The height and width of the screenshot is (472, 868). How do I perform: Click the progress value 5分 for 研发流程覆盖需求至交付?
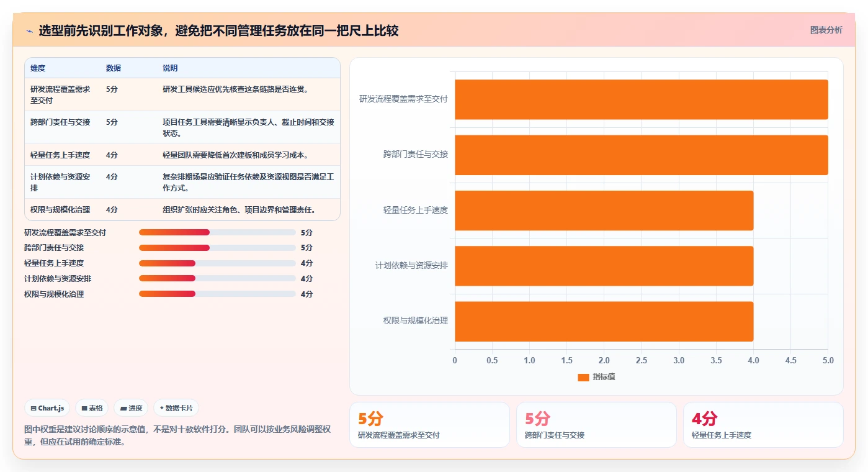coord(306,232)
